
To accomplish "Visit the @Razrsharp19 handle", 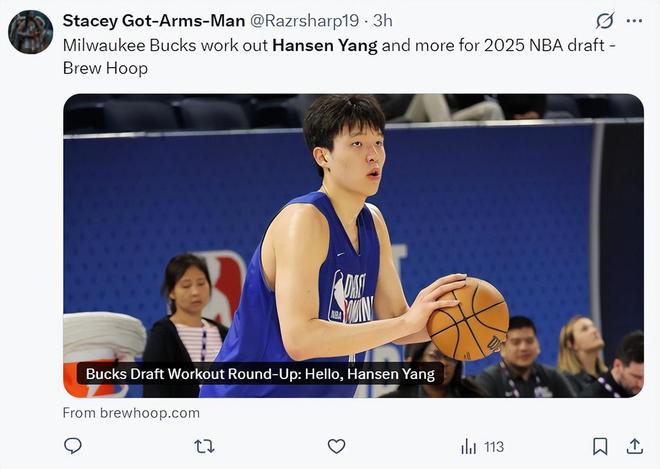I will point(305,21).
